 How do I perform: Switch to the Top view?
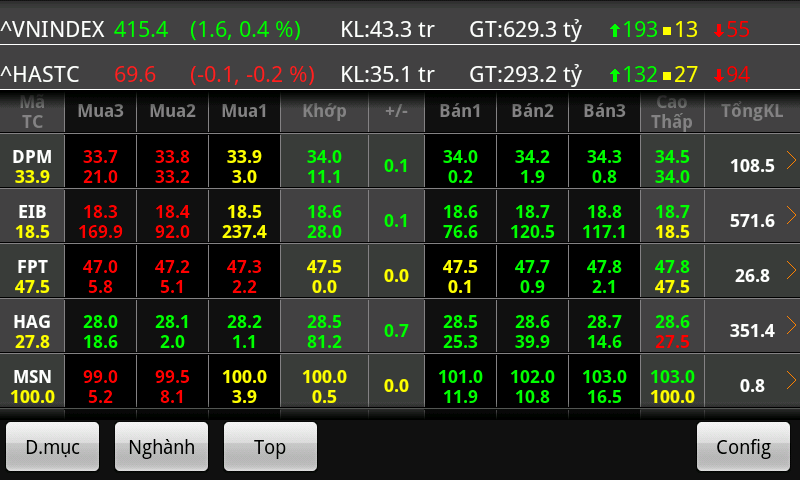tap(270, 447)
